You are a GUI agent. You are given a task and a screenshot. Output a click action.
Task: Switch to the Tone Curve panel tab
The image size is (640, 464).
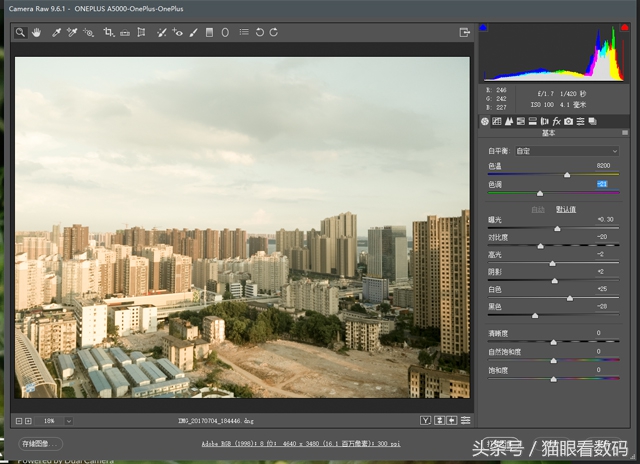[x=497, y=121]
